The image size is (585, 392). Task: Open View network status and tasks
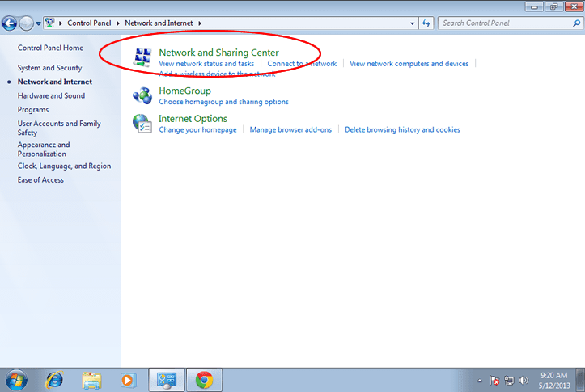[x=206, y=64]
